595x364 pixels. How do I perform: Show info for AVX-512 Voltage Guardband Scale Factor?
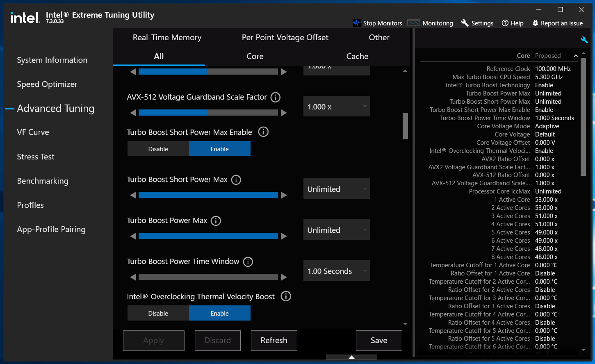(x=276, y=97)
